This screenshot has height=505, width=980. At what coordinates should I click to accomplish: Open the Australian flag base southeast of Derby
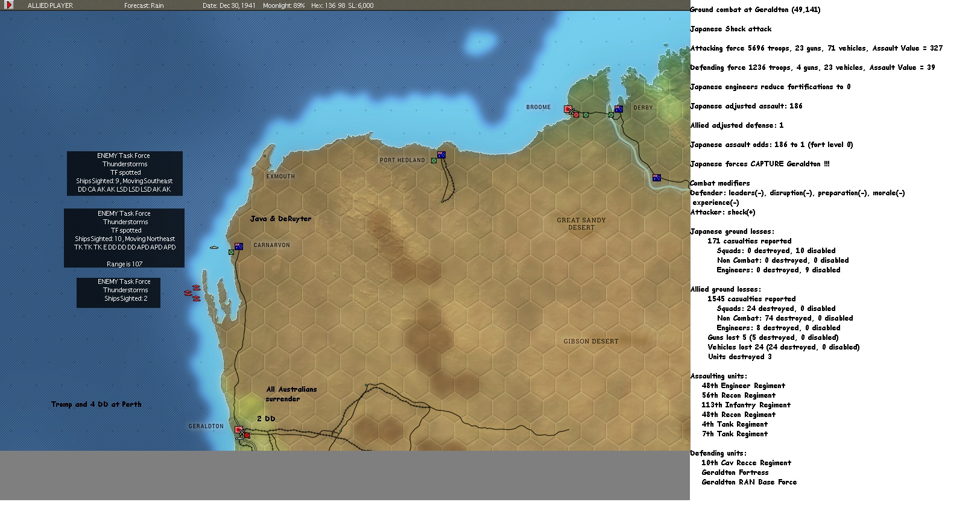(x=657, y=178)
